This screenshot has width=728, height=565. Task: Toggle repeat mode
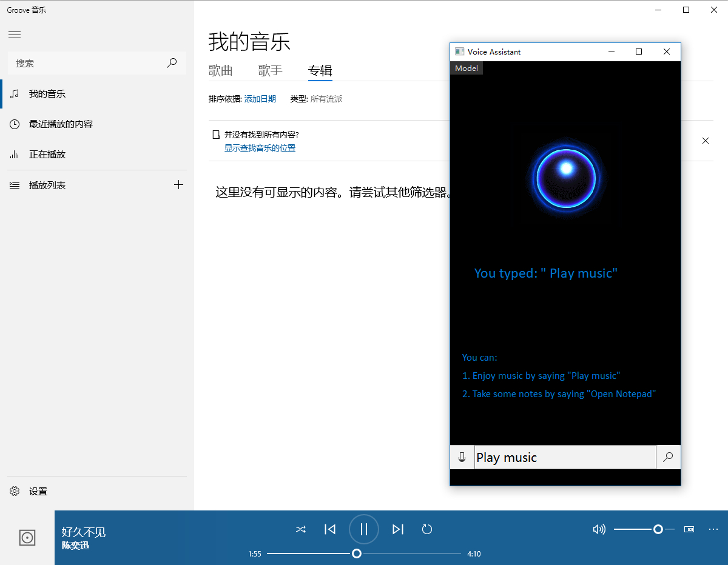(427, 529)
